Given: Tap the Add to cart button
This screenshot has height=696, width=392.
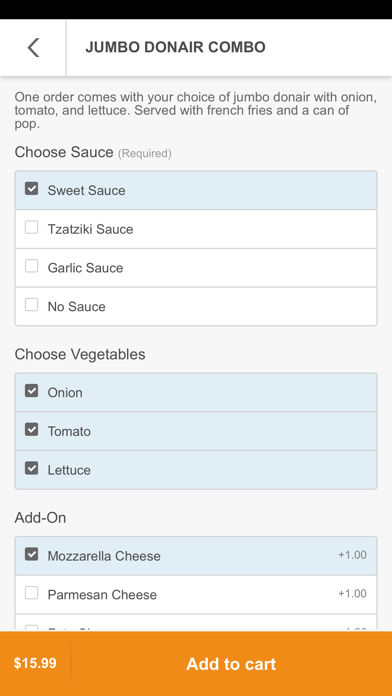Looking at the screenshot, I should point(231,664).
